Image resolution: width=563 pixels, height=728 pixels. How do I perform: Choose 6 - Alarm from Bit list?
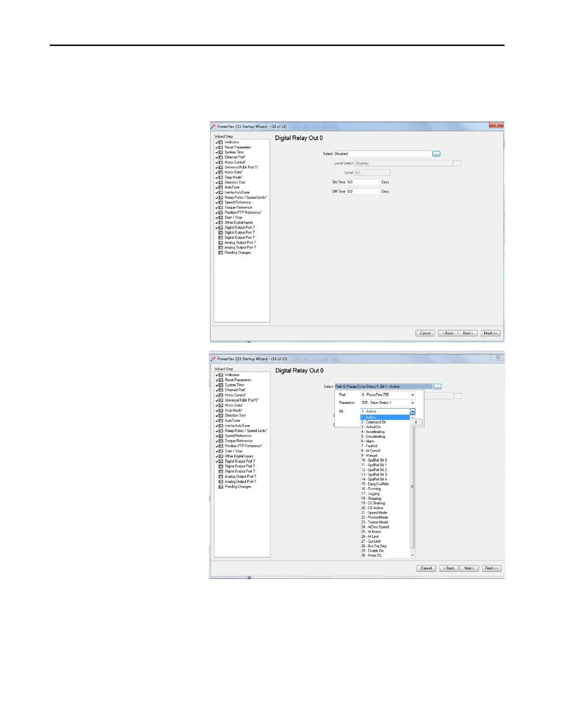pos(385,441)
